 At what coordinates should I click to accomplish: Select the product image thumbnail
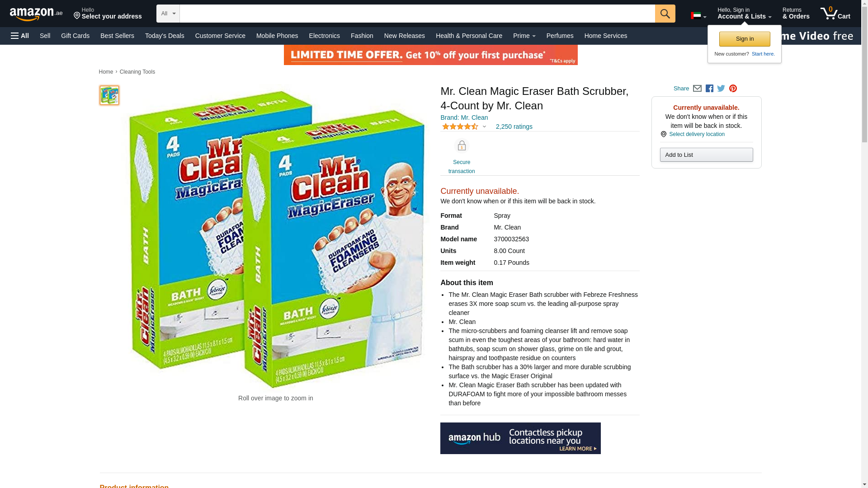click(x=109, y=95)
